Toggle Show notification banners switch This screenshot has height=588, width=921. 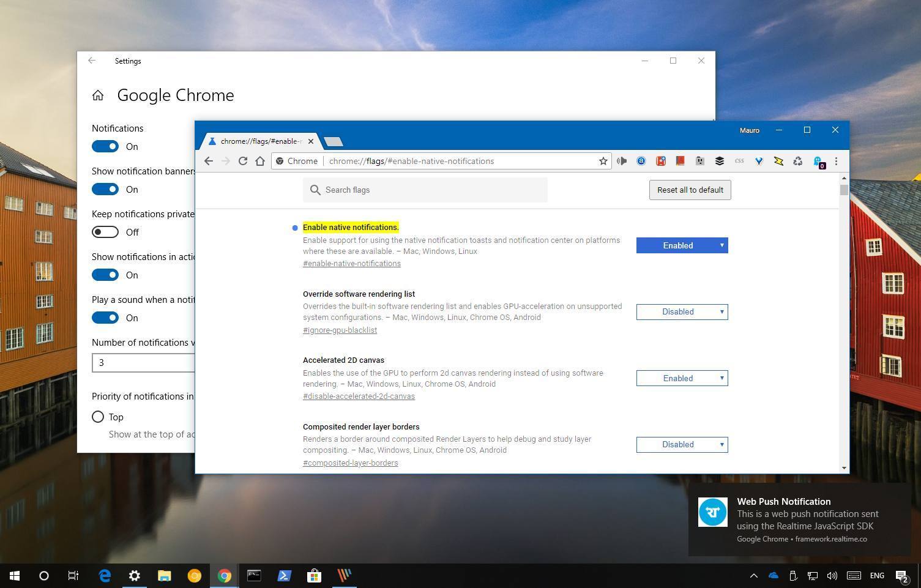[105, 189]
